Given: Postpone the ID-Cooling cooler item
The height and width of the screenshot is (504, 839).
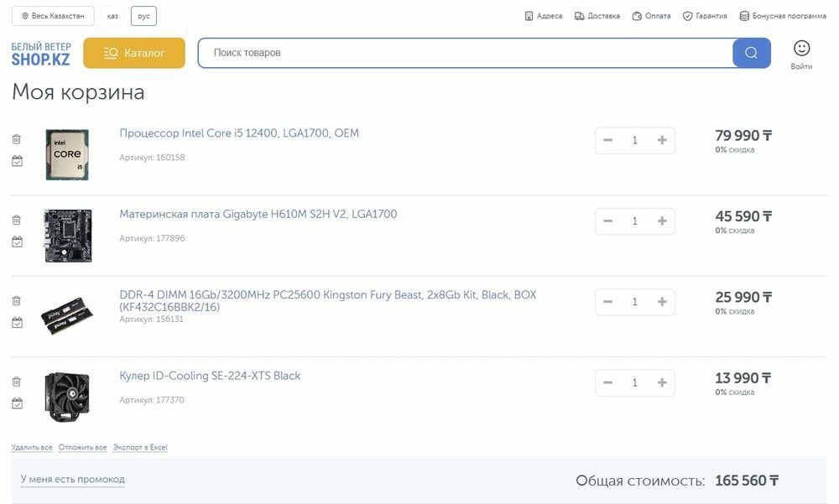Looking at the screenshot, I should pos(17,403).
